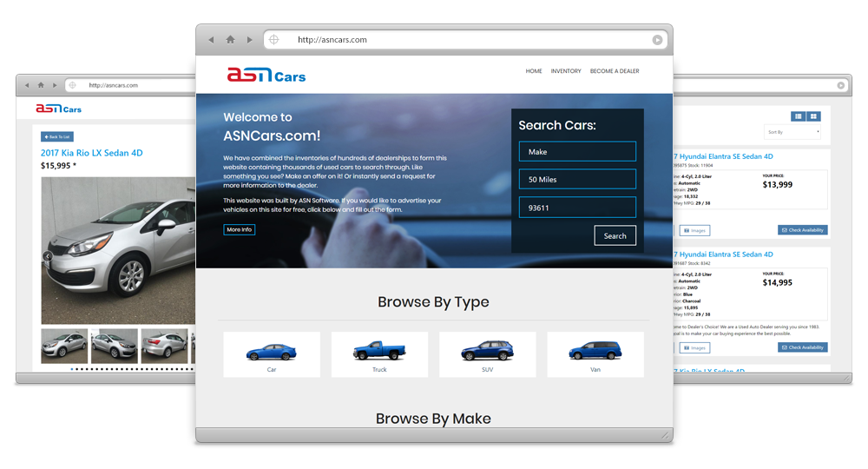Click the ASN Cars logo in the front window
868x469 pixels.
pyautogui.click(x=266, y=75)
